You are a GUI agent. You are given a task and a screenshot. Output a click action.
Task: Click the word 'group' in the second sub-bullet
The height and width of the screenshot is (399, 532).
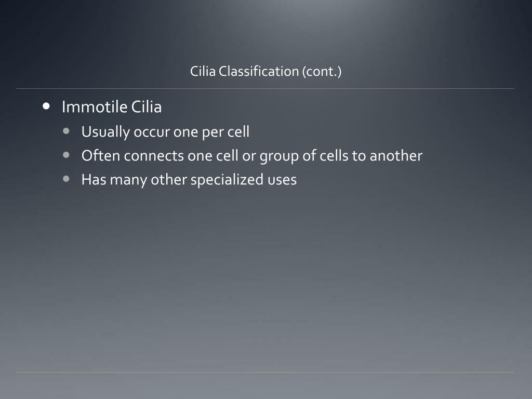click(279, 157)
